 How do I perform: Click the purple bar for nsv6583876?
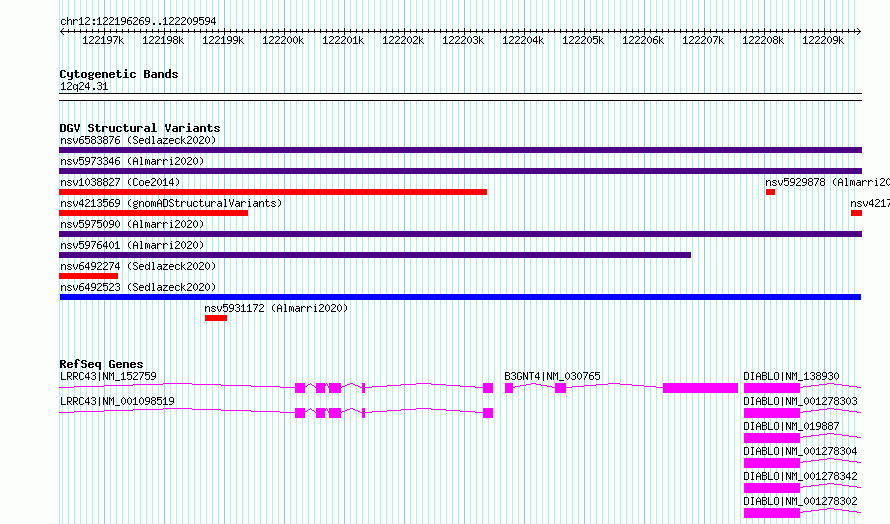tap(460, 150)
